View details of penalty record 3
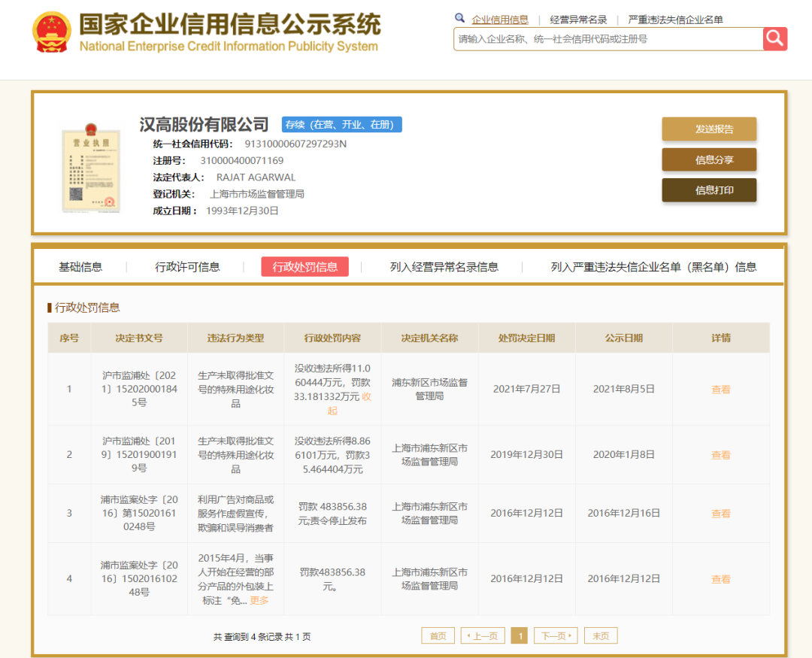This screenshot has height=658, width=812. tap(720, 514)
